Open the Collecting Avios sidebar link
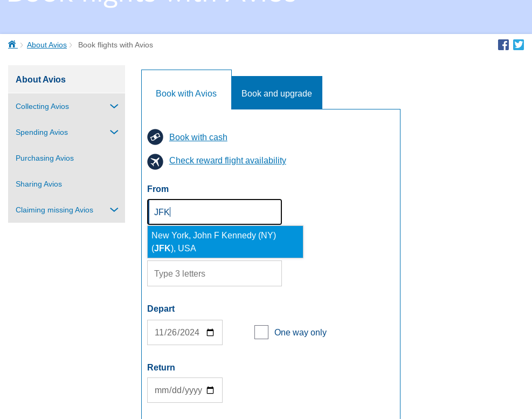 coord(42,106)
